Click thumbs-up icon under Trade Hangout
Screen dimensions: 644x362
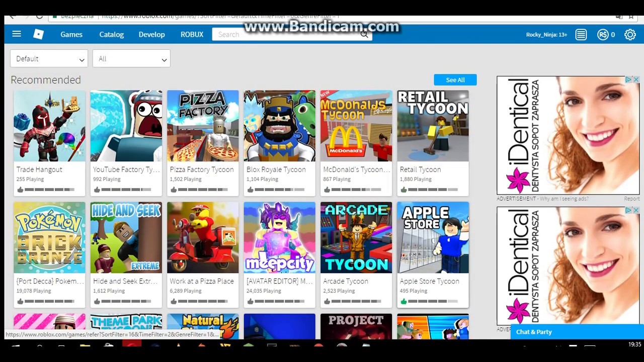pyautogui.click(x=20, y=190)
